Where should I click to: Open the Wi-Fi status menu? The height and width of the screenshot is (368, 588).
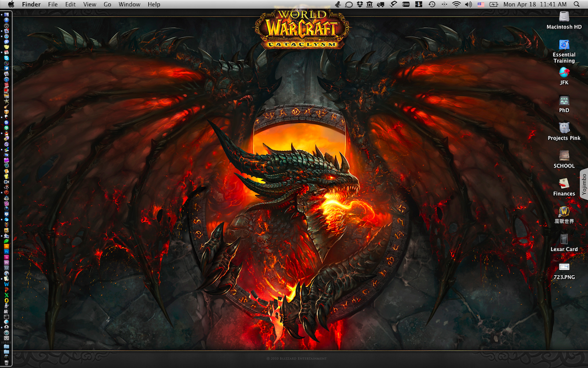pyautogui.click(x=456, y=5)
